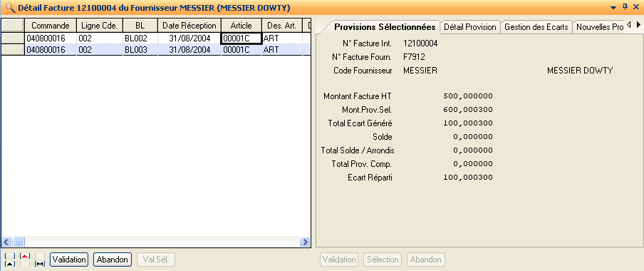Click the Date Réception column header

point(189,26)
